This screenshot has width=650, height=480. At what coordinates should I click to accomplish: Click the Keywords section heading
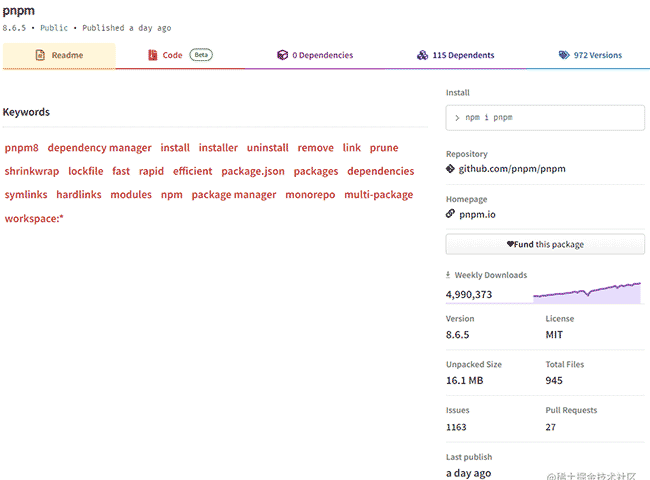[26, 112]
